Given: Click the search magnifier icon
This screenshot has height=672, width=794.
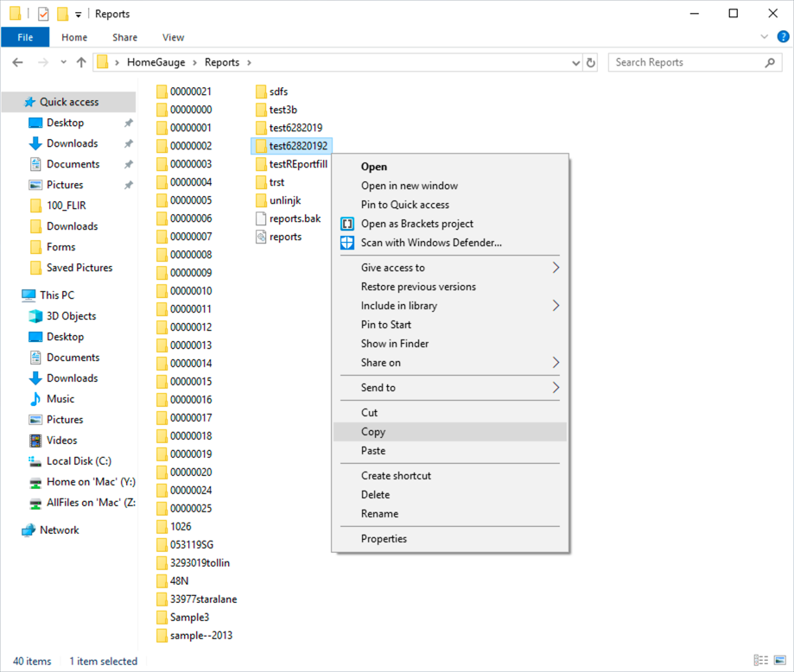Looking at the screenshot, I should pyautogui.click(x=770, y=63).
